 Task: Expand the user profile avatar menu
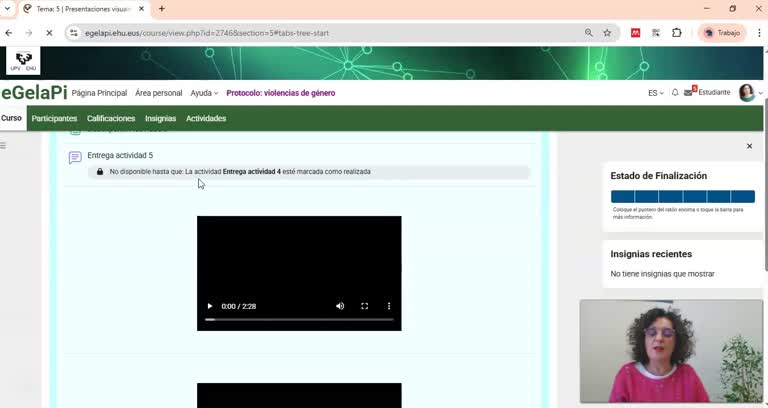(749, 93)
